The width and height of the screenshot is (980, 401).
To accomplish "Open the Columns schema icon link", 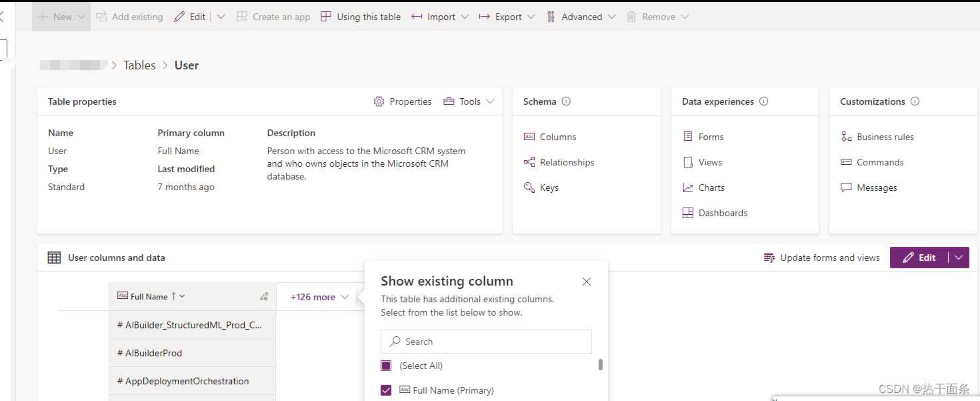I will coord(529,137).
